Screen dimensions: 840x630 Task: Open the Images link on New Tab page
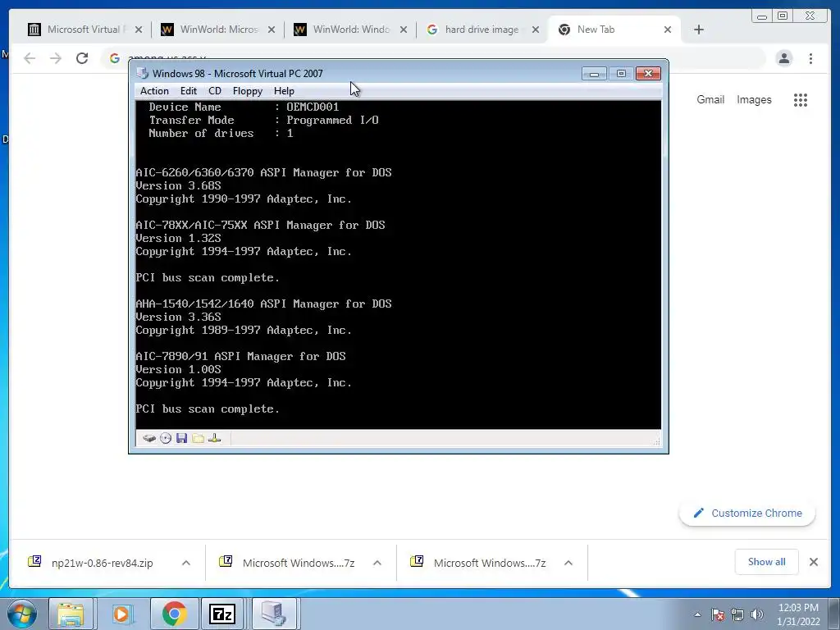pyautogui.click(x=754, y=99)
